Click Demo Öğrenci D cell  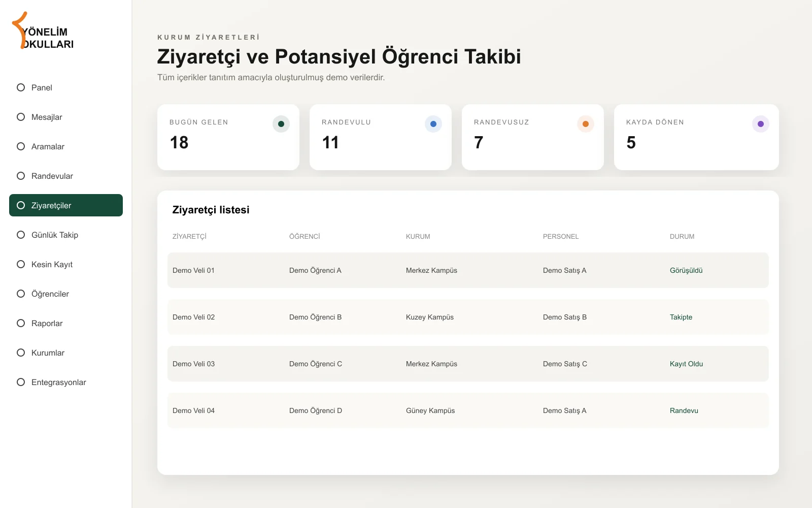click(x=316, y=410)
